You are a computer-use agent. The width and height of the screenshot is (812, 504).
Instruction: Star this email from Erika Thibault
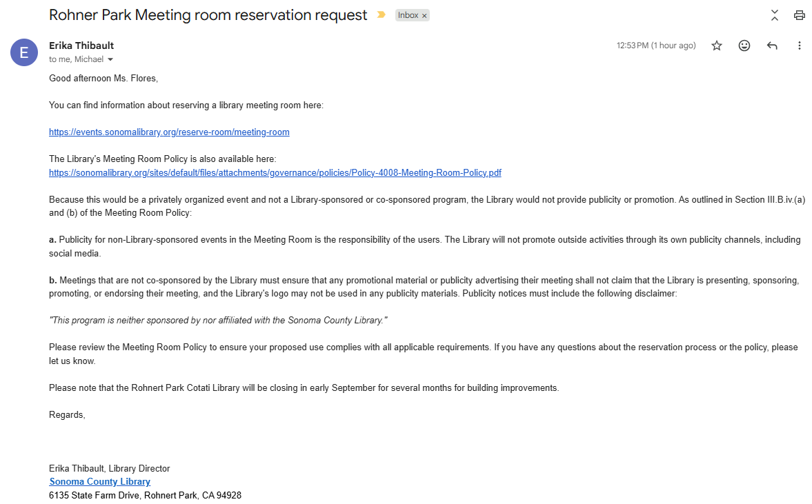pyautogui.click(x=717, y=46)
